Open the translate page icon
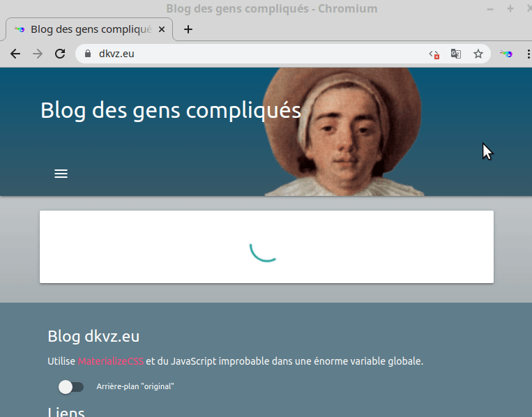The image size is (532, 417). coord(456,54)
